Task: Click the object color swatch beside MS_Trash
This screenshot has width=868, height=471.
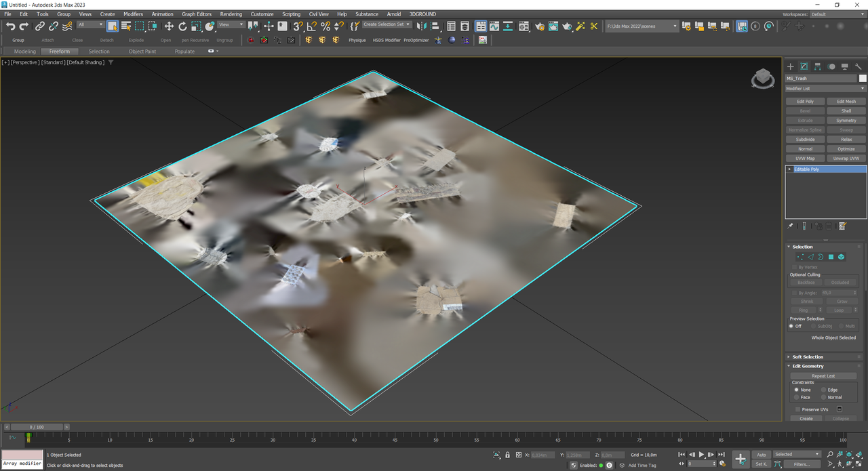Action: (863, 79)
